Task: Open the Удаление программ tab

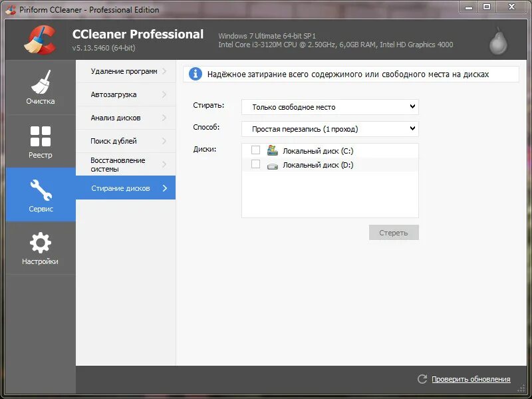Action: point(126,71)
